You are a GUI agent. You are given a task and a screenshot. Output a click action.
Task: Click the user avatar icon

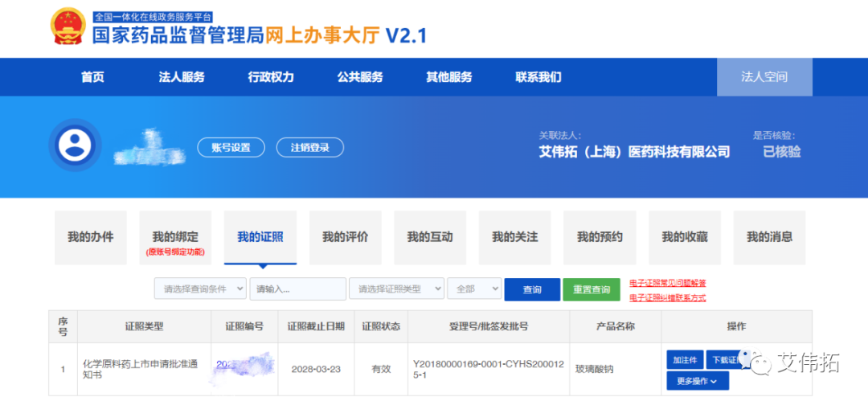[76, 145]
